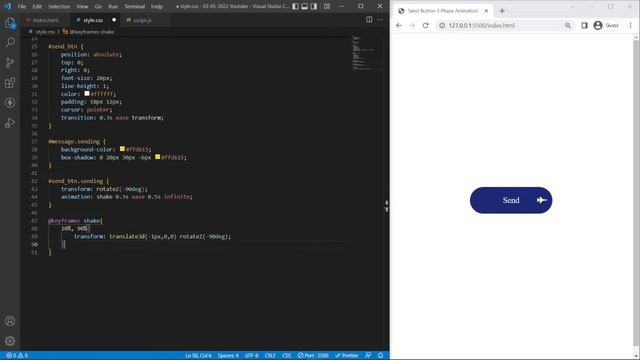Open a new tab in Chrome
Screen dimensions: 640x360
point(502,11)
